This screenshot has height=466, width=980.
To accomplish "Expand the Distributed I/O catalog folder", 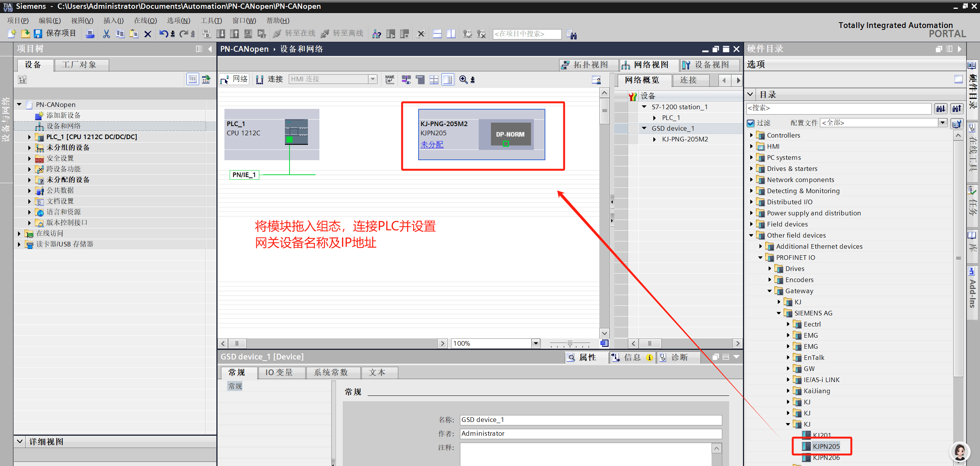I will [x=751, y=202].
